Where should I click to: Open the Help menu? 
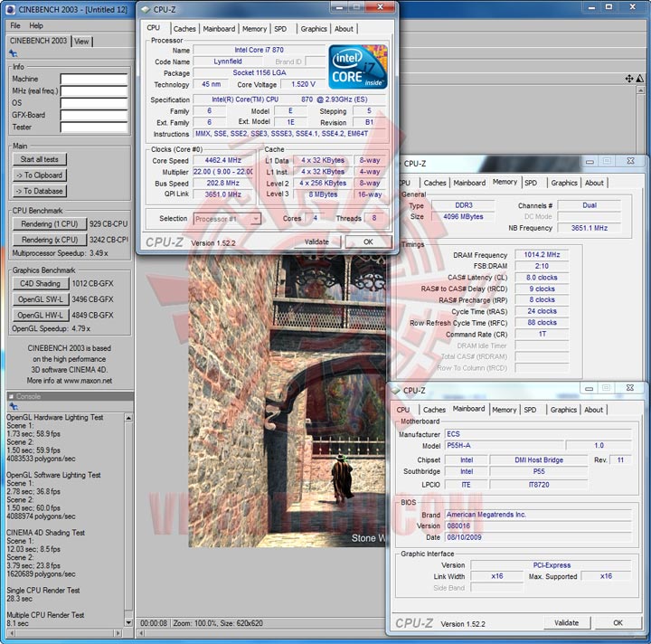click(x=36, y=25)
